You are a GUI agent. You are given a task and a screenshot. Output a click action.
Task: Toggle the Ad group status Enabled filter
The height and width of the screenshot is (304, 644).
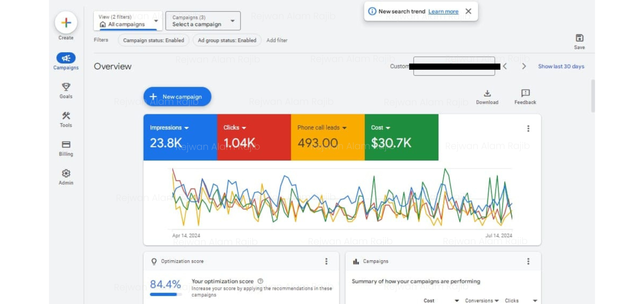[x=227, y=40]
